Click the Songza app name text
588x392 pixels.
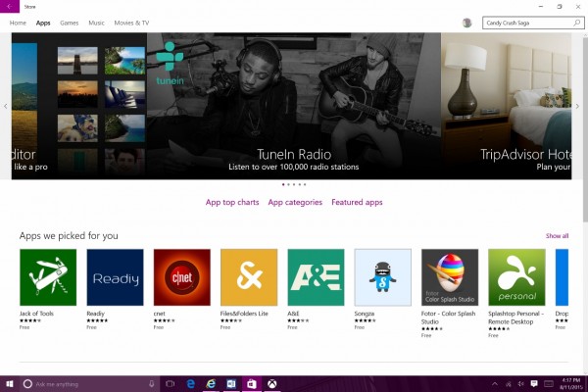pos(365,314)
